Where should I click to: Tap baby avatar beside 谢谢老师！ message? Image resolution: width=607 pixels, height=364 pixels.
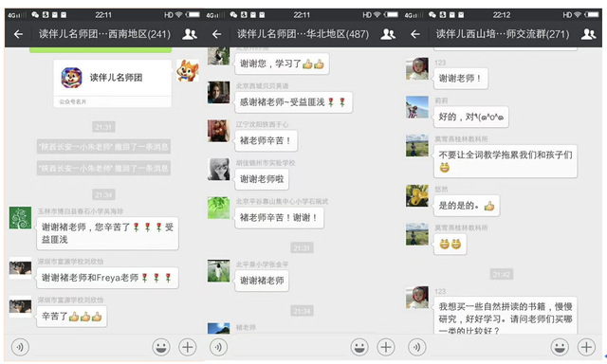(x=417, y=68)
